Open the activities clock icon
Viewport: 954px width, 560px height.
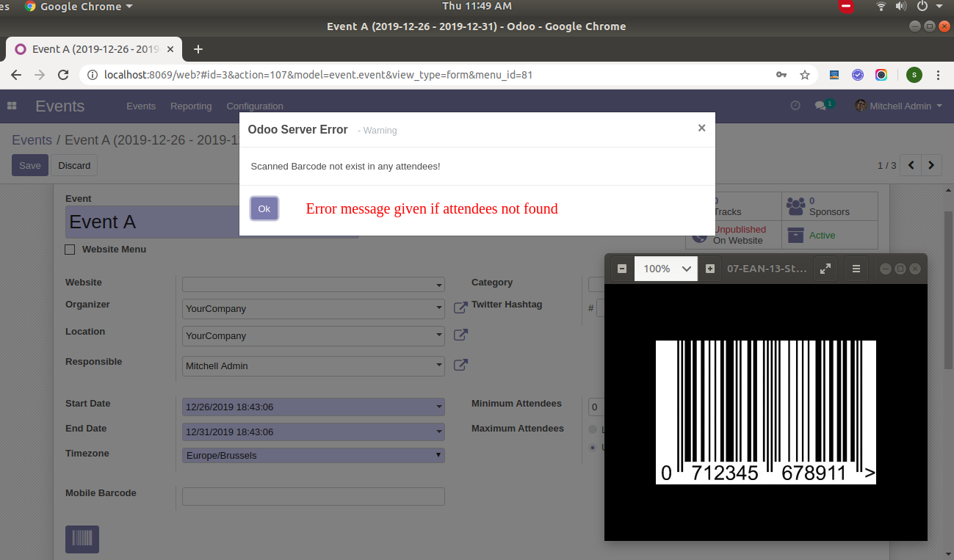[795, 106]
